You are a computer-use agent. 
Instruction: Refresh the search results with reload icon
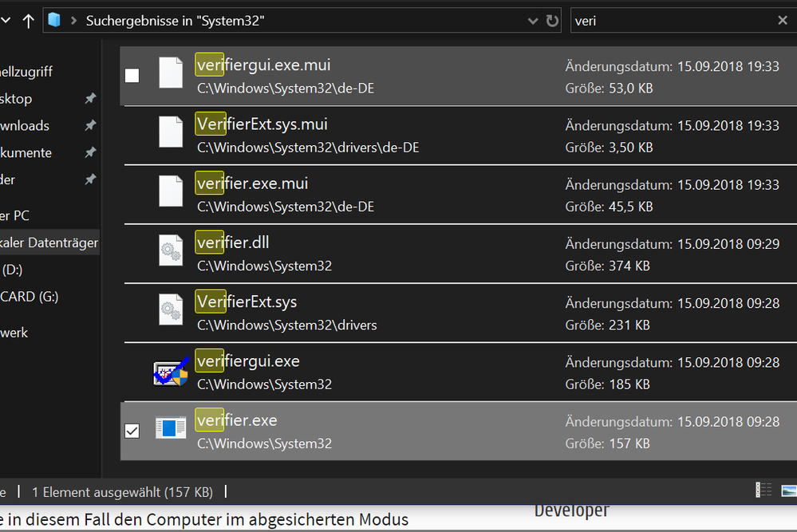pos(552,21)
